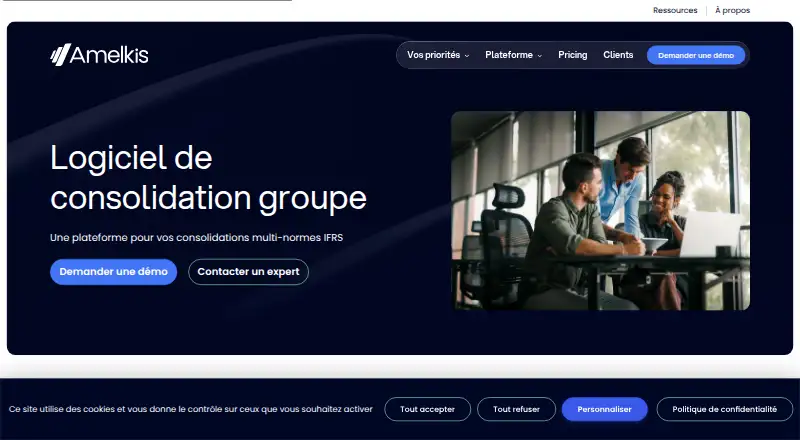The width and height of the screenshot is (800, 440).
Task: Expand the Plateforme menu
Action: (x=513, y=55)
